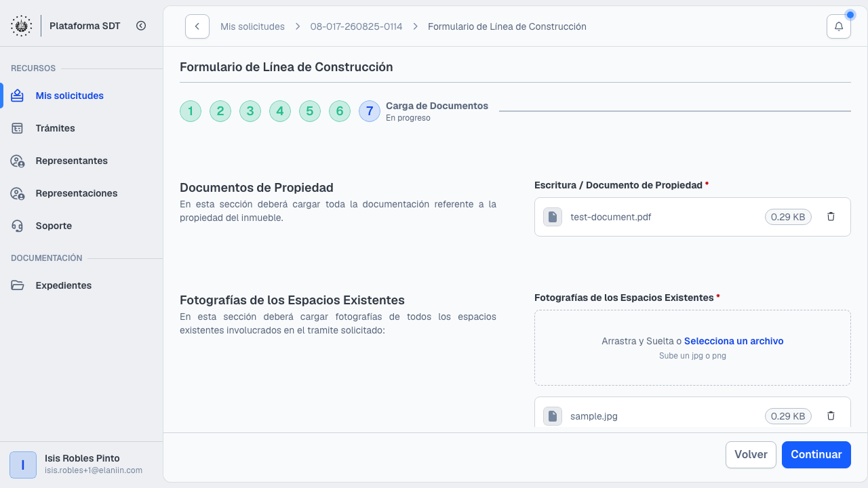Click the test-document.pdf file name
The image size is (868, 488).
click(611, 217)
